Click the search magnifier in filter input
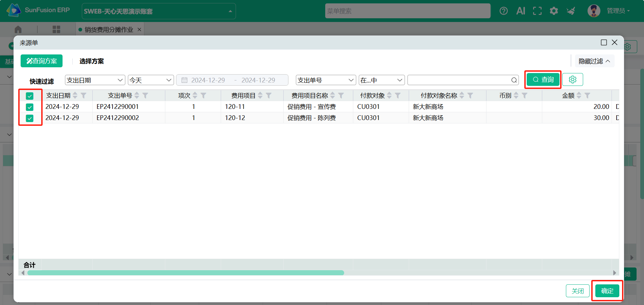Image resolution: width=644 pixels, height=305 pixels. (514, 80)
